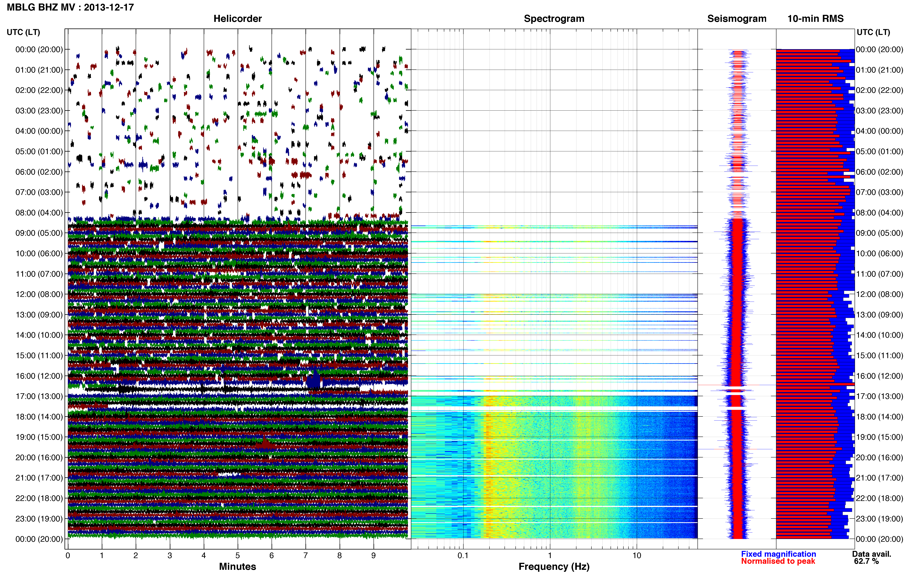Click the 'Minutes' x-axis label
Image resolution: width=924 pixels, height=578 pixels.
(x=238, y=566)
